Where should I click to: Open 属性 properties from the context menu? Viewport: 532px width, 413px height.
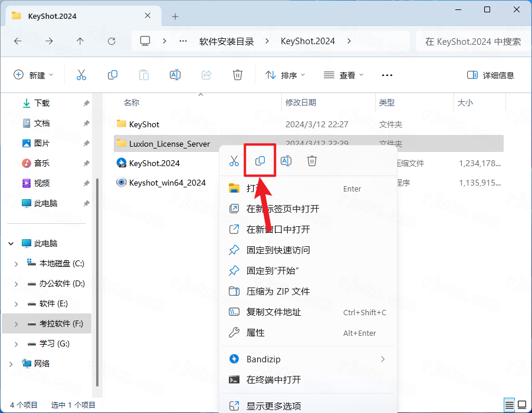[308, 333]
